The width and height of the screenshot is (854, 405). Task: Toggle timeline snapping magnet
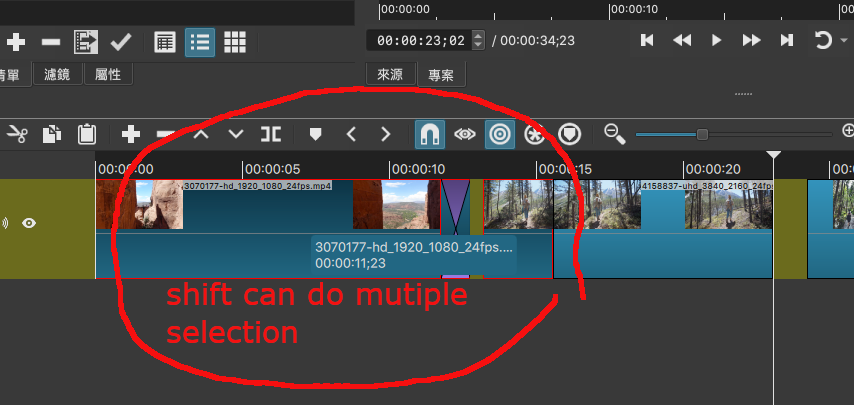429,134
